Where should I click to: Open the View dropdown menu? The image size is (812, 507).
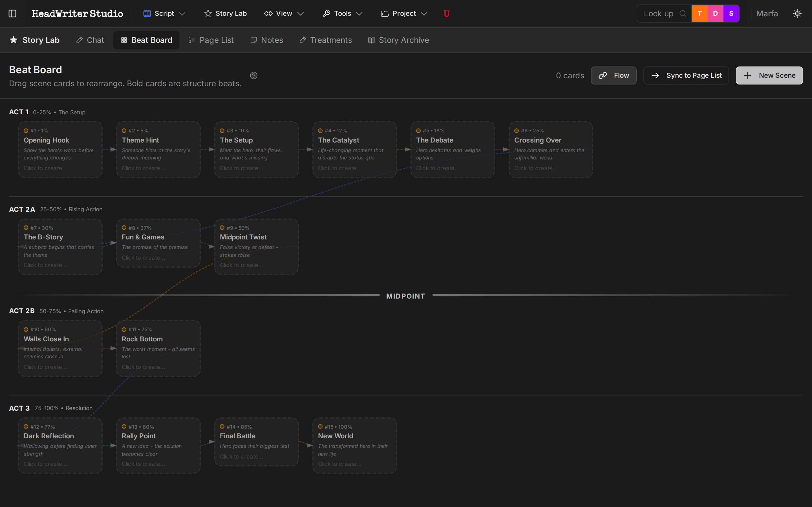point(284,14)
